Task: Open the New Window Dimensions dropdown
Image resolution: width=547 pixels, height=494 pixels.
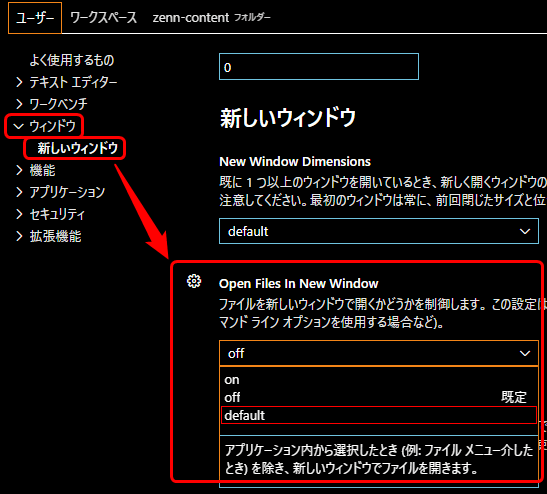Action: (x=379, y=231)
